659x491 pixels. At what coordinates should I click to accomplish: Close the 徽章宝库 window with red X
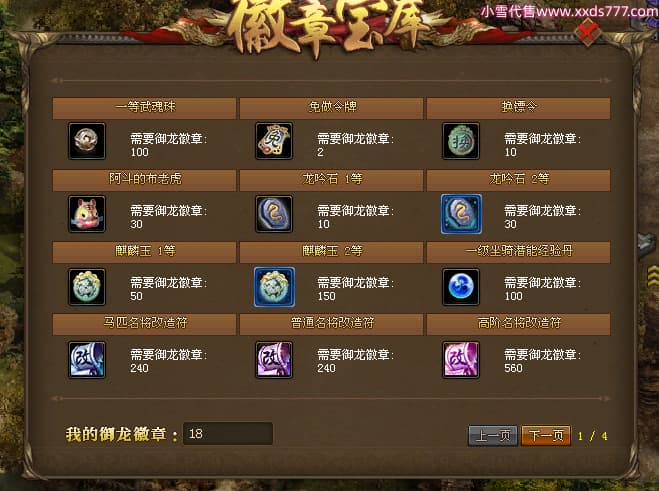click(x=589, y=32)
